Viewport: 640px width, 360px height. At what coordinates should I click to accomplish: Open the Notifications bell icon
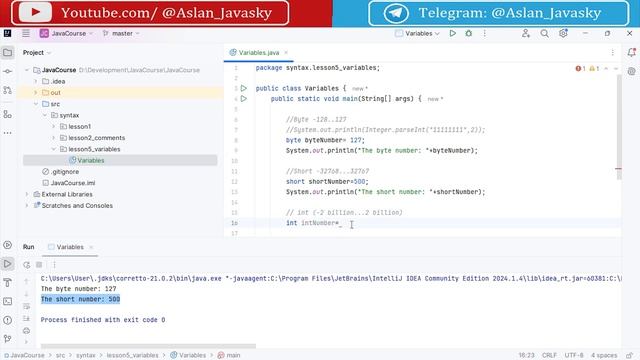pyautogui.click(x=631, y=52)
